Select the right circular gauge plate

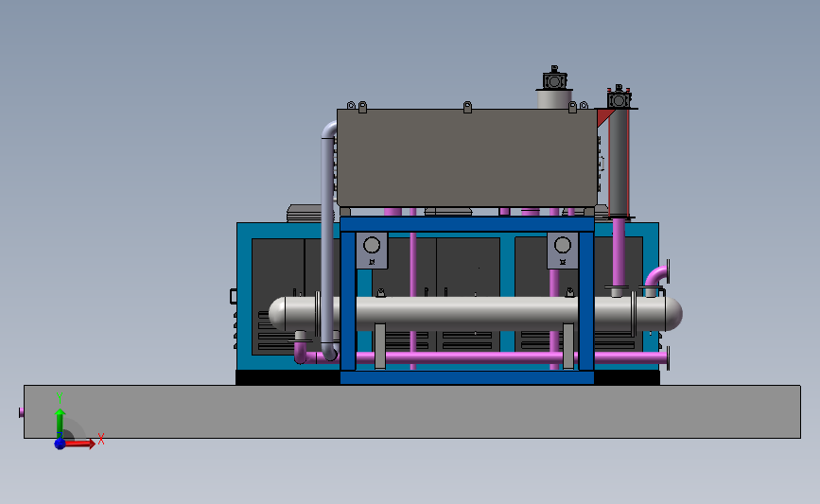(563, 251)
